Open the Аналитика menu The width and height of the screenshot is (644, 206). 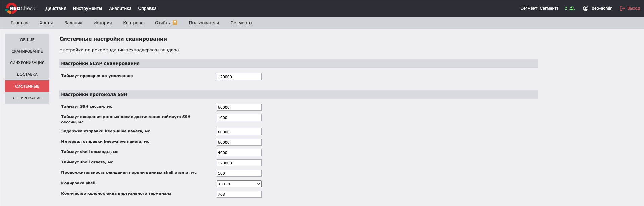[120, 8]
